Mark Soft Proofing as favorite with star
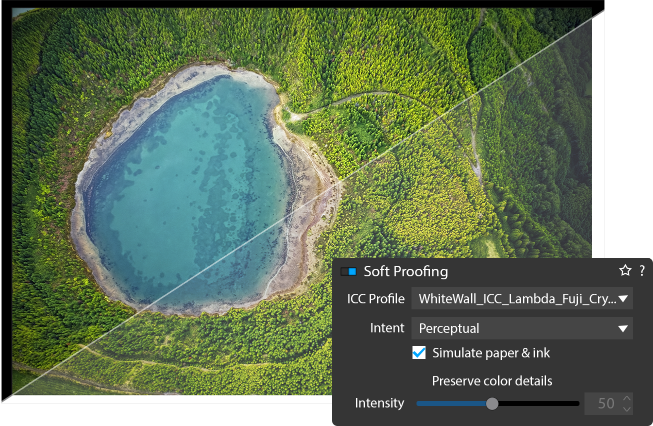This screenshot has height=426, width=653. [x=625, y=271]
